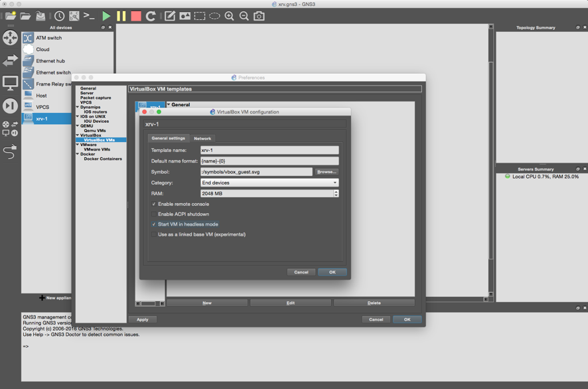The height and width of the screenshot is (389, 588).
Task: Toggle show interface labels icon
Action: point(74,16)
